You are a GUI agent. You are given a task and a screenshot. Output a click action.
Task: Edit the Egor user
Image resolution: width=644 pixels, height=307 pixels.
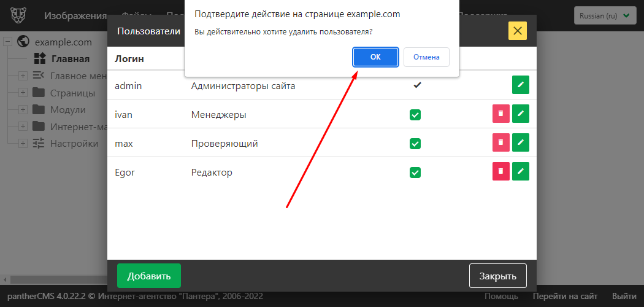pos(521,171)
